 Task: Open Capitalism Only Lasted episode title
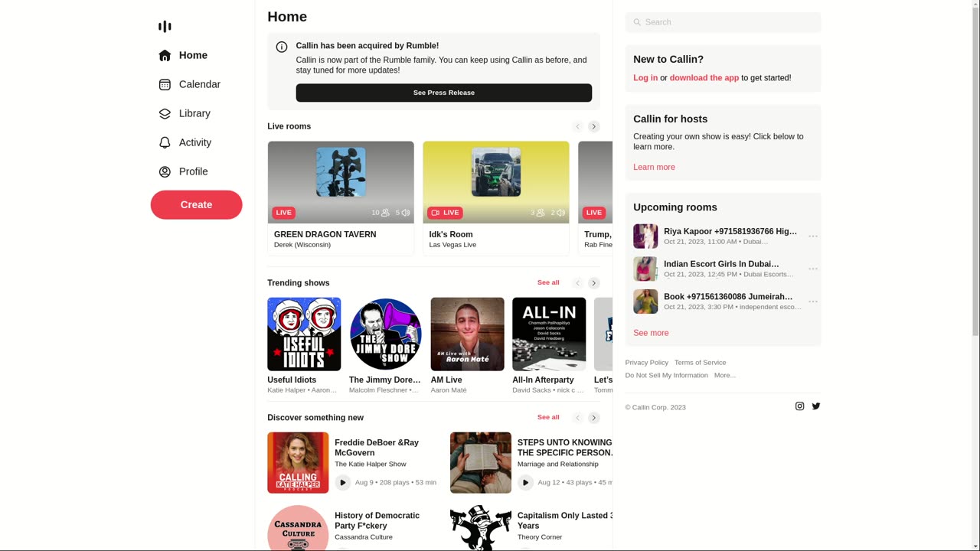click(565, 520)
